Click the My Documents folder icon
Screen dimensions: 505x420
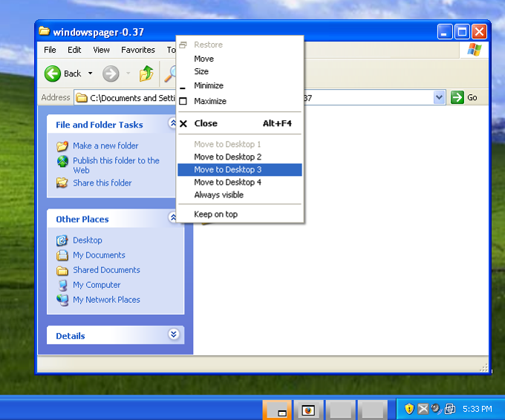coord(62,255)
